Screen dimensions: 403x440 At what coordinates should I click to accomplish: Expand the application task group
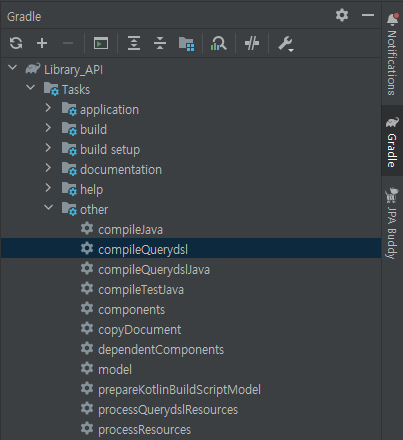pyautogui.click(x=48, y=108)
